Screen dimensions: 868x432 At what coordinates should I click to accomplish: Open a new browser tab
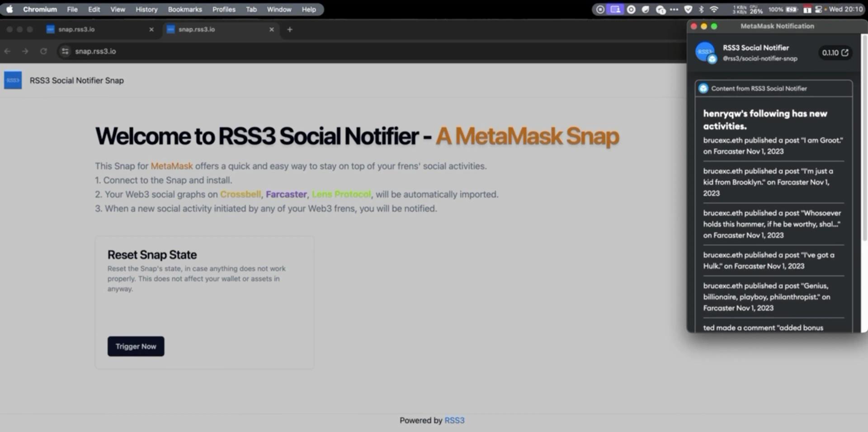pos(290,29)
